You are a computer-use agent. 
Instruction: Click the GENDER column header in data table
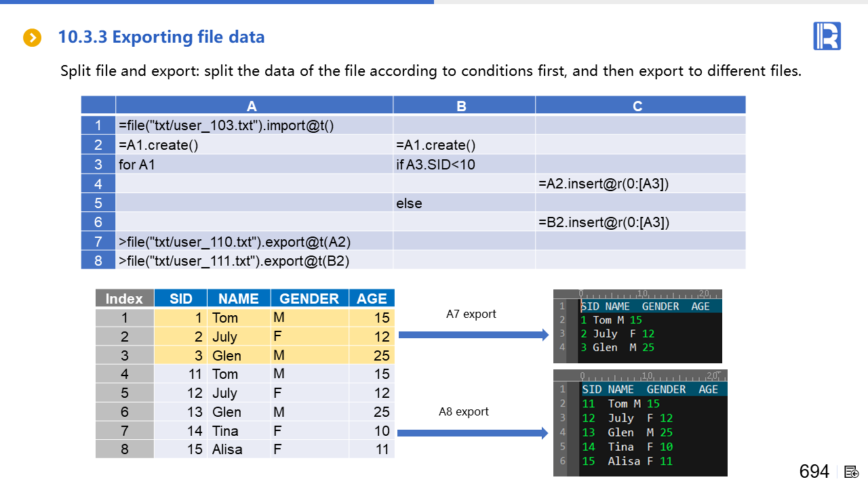tap(309, 299)
